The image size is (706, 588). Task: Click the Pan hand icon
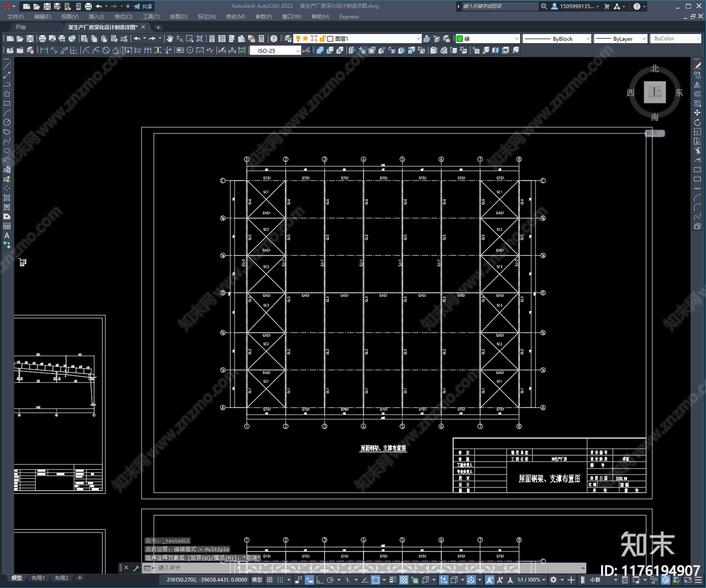[170, 39]
